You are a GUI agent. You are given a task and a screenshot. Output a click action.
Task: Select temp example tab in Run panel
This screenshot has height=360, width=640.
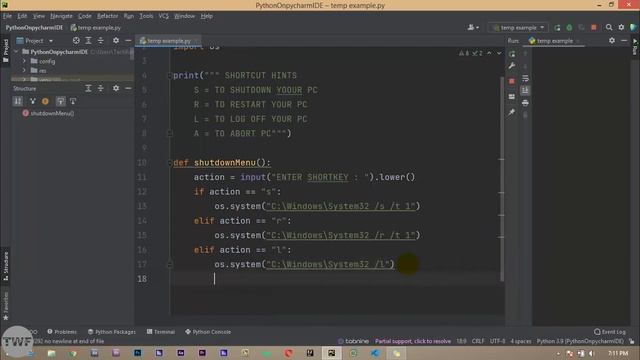click(554, 40)
